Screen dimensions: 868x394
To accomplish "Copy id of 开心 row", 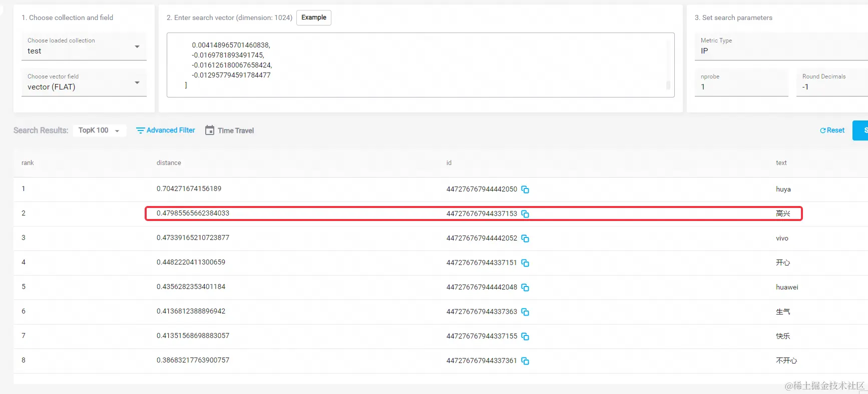I will 525,263.
